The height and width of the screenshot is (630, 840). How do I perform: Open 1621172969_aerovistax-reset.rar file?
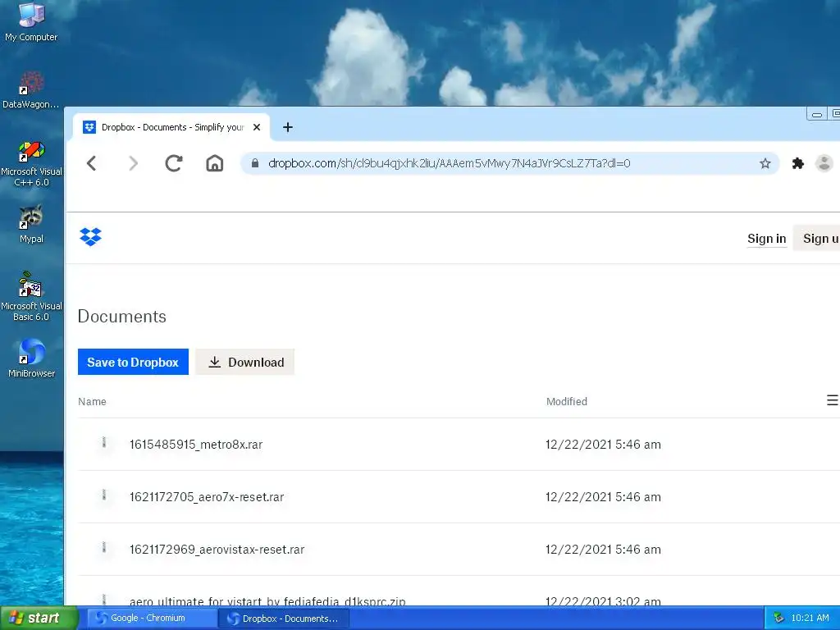point(217,550)
